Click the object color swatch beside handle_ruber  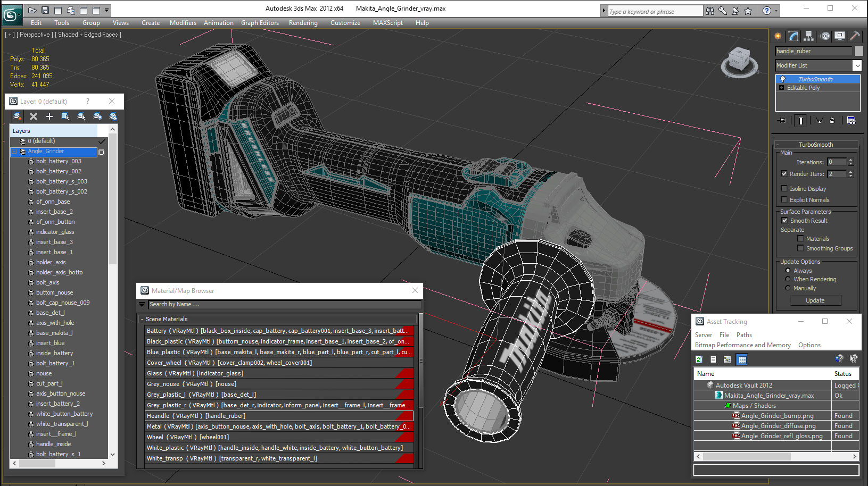coord(859,51)
